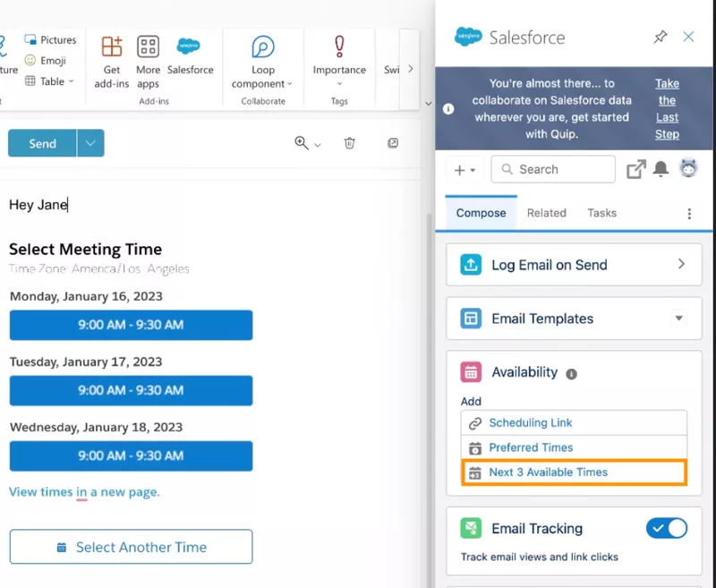Click the Salesforce add-in ribbon icon
Screen dimensions: 716x588
pyautogui.click(x=190, y=47)
